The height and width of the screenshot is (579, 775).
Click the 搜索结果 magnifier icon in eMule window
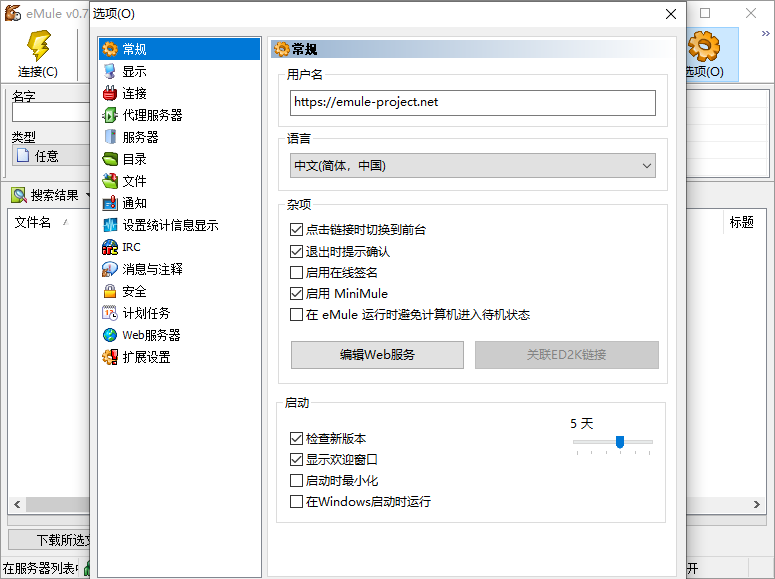tap(19, 195)
